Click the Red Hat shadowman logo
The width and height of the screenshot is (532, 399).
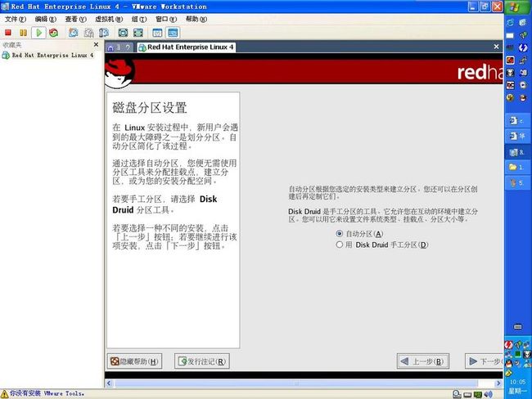(119, 72)
